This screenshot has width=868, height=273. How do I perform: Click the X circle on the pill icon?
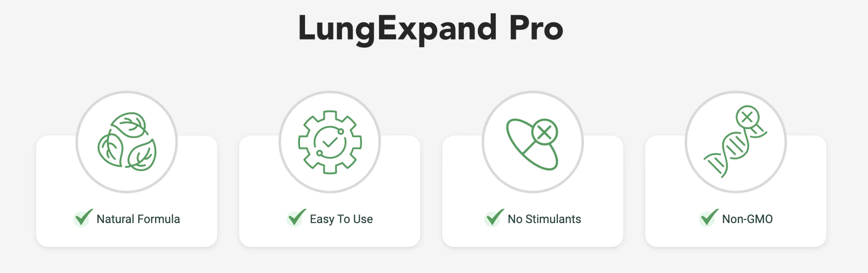pos(544,132)
